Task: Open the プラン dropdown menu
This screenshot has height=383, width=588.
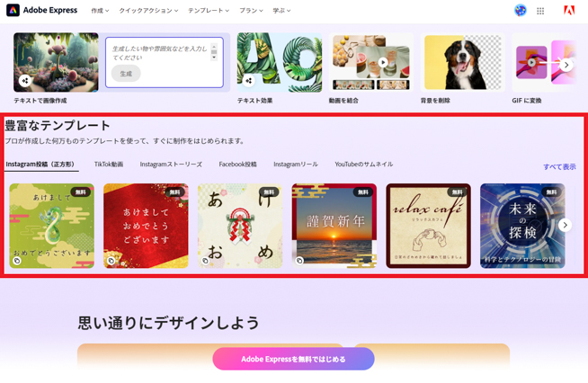Action: (x=251, y=11)
